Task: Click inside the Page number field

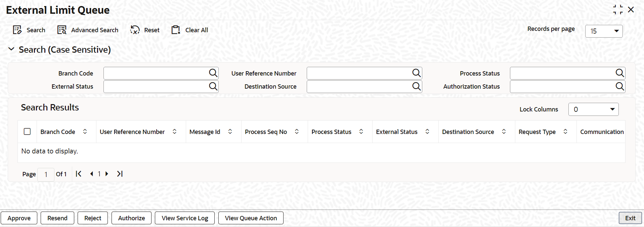Action: (x=46, y=174)
